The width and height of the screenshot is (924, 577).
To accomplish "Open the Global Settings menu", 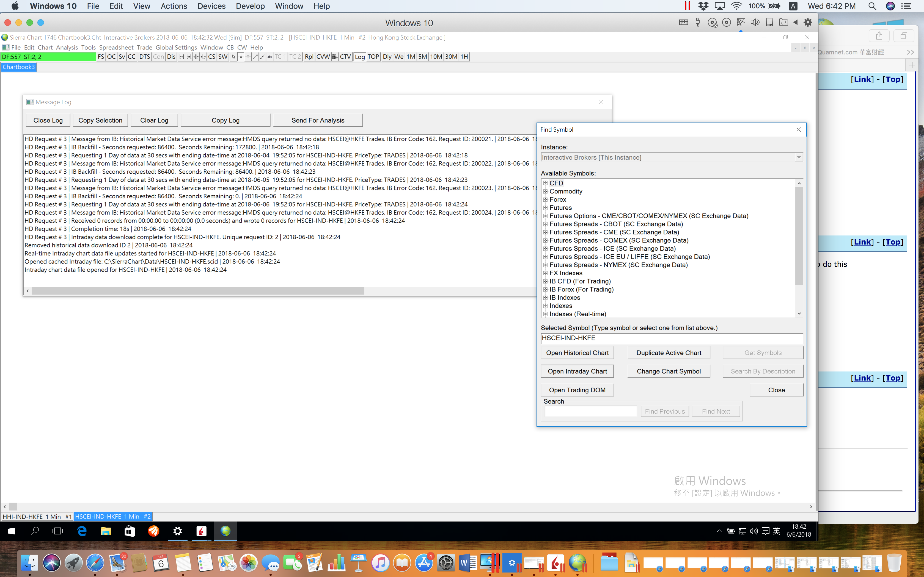I will pos(176,47).
